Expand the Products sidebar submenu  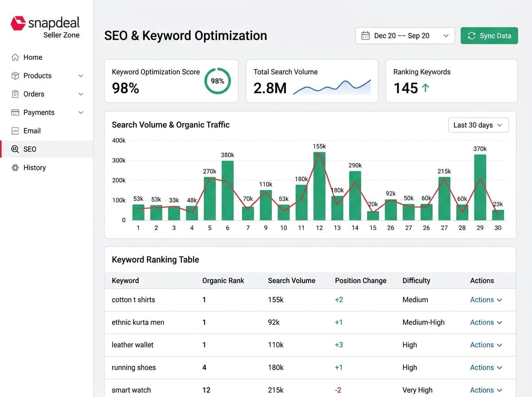pos(81,76)
